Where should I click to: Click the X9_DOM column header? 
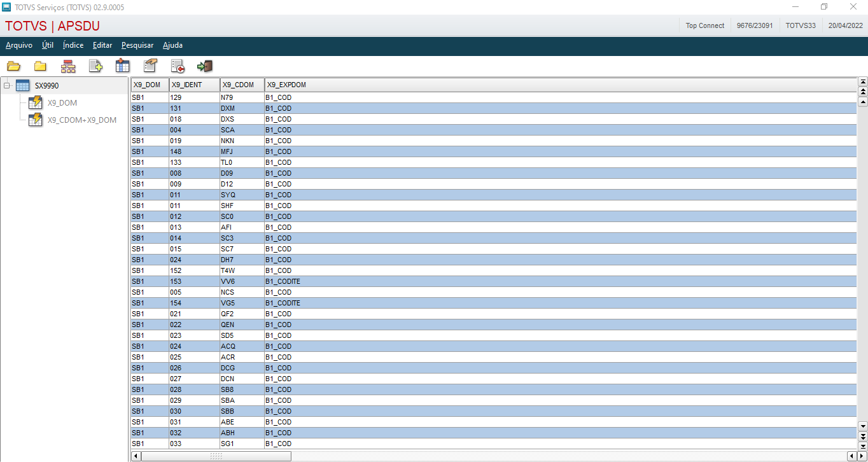point(150,85)
